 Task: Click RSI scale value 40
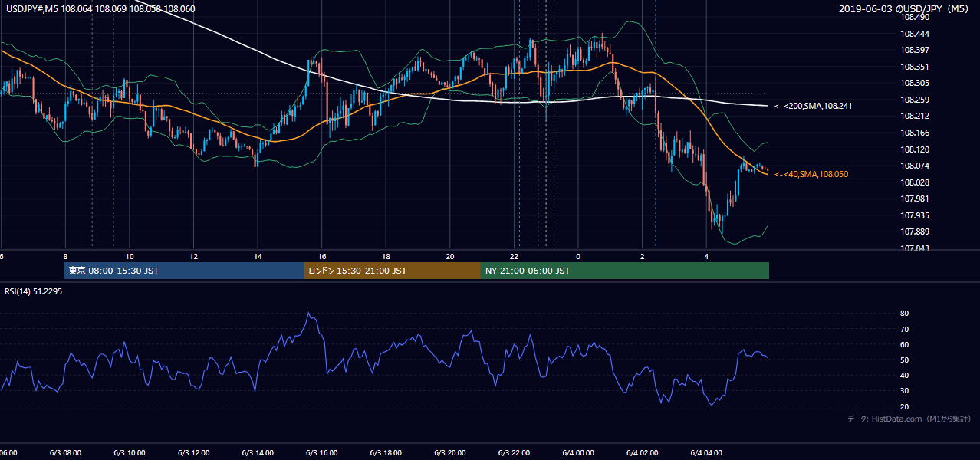click(x=905, y=375)
